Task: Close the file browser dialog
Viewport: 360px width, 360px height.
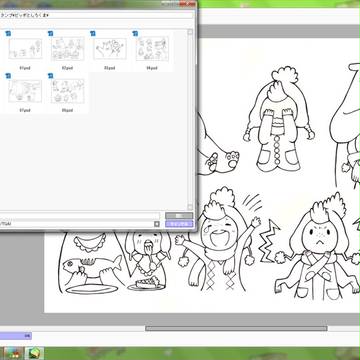Action: [x=187, y=4]
